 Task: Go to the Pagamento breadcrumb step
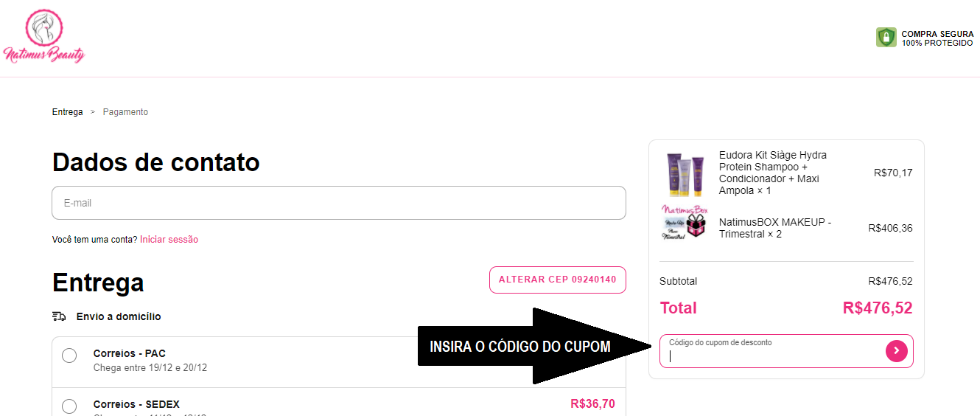pyautogui.click(x=125, y=112)
